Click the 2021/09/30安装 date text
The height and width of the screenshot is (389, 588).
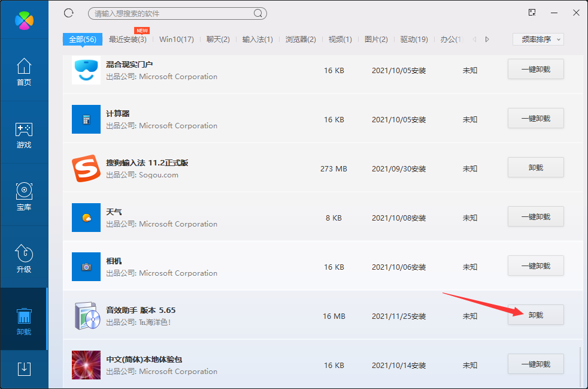pyautogui.click(x=399, y=169)
